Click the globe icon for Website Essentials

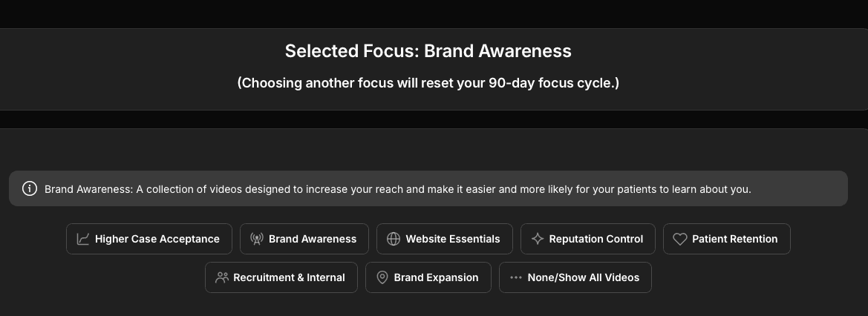pyautogui.click(x=394, y=239)
